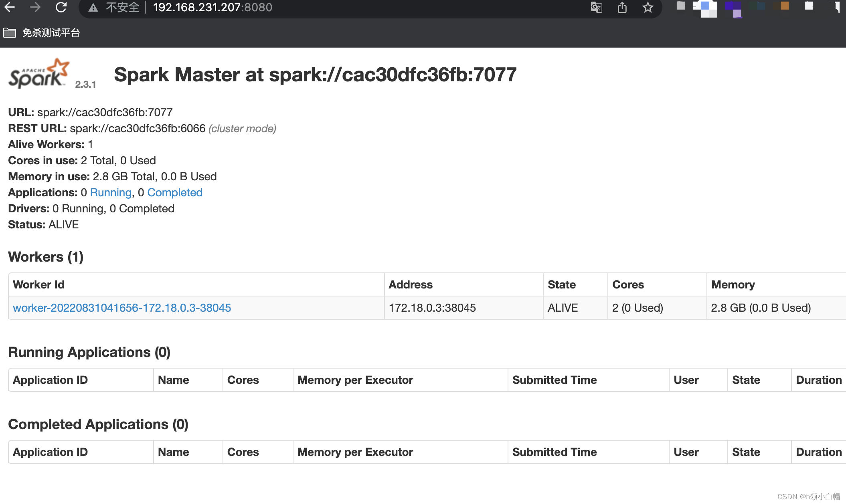Open worker-20220831041656-172.18.0.3-38045 link

point(122,308)
